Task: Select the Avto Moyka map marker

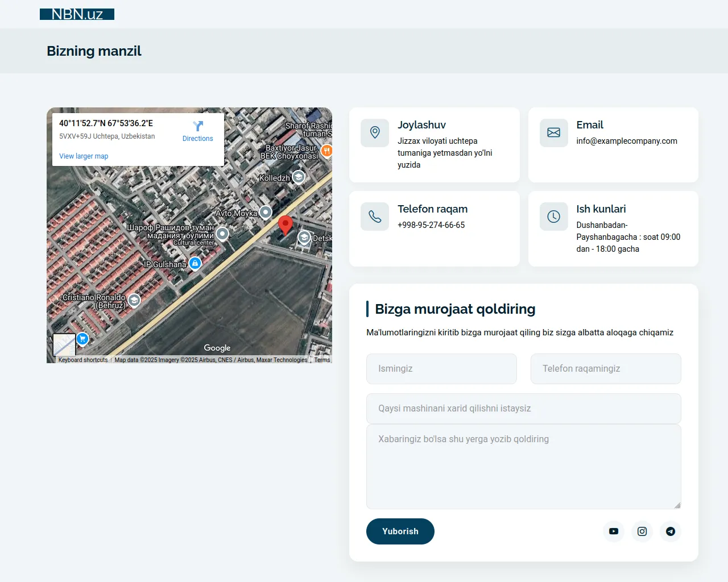Action: 266,213
